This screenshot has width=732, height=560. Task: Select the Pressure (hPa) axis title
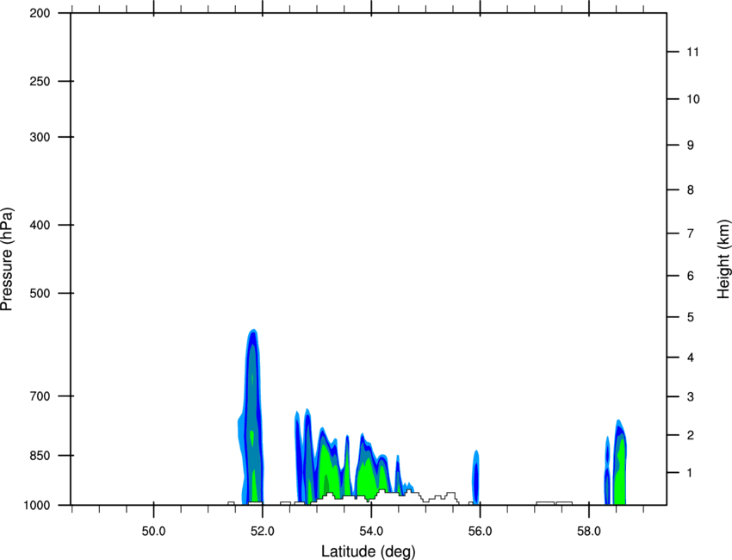point(7,259)
